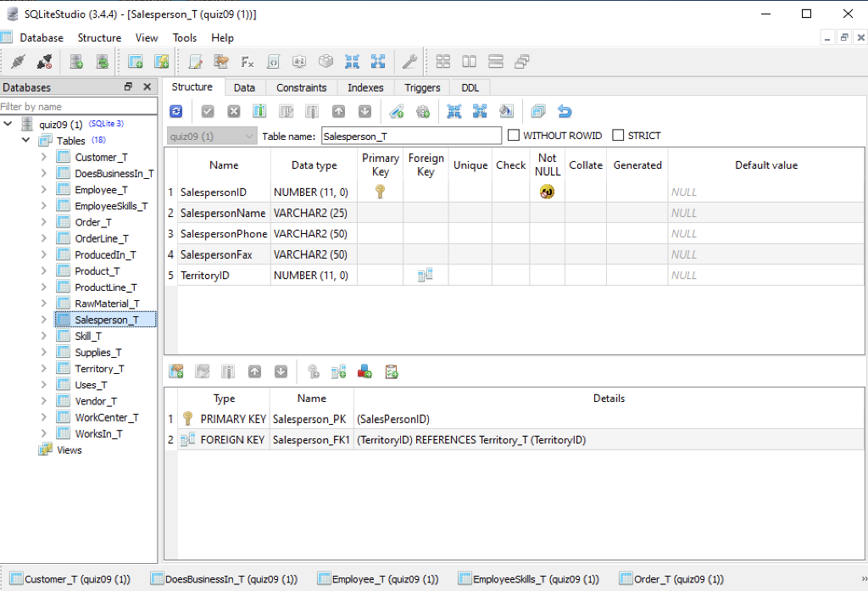The width and height of the screenshot is (868, 591).
Task: Rollback structure changes
Action: [234, 110]
